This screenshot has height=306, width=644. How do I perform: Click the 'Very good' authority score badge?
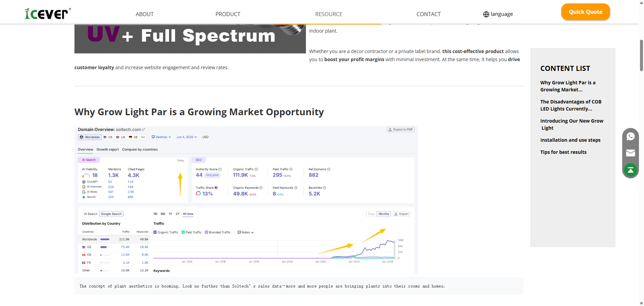pos(212,175)
